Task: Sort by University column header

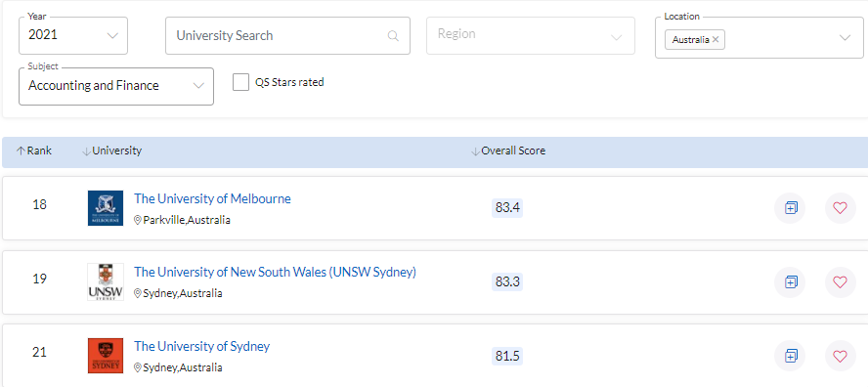Action: point(111,150)
